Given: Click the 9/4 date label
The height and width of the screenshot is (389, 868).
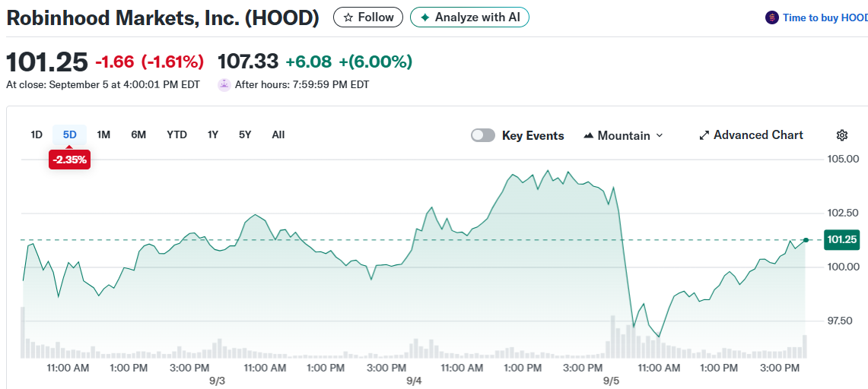Looking at the screenshot, I should [414, 381].
